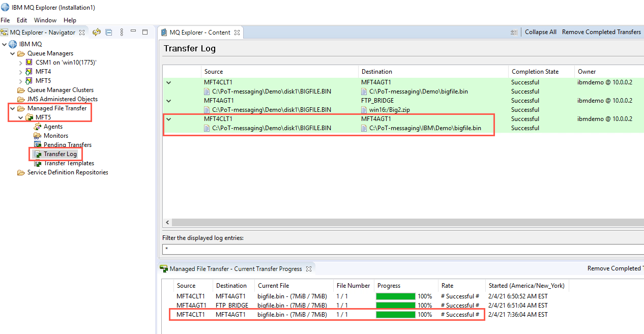The image size is (644, 334).
Task: Expand the MFT5 queue manager node
Action: coord(21,81)
